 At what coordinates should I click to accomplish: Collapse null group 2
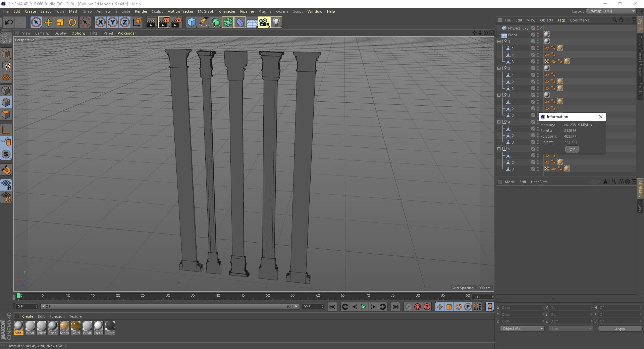(x=499, y=68)
